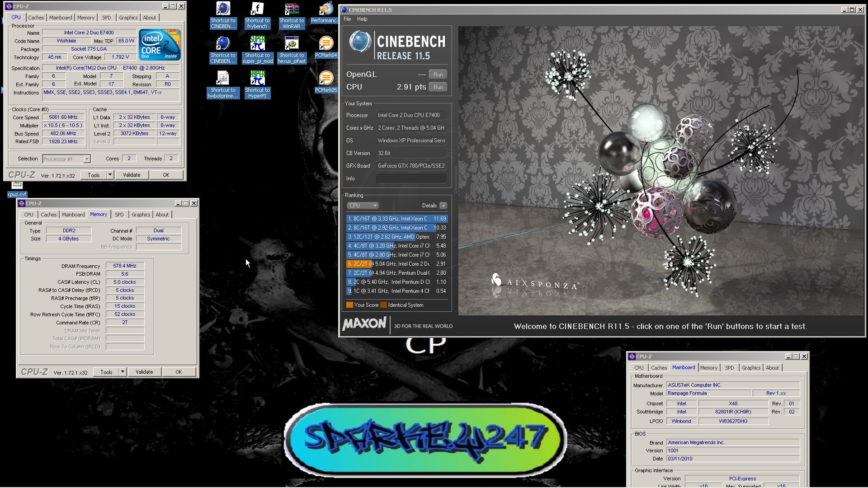
Task: Run the OpenGL benchmark in Cinebench
Action: (x=438, y=75)
